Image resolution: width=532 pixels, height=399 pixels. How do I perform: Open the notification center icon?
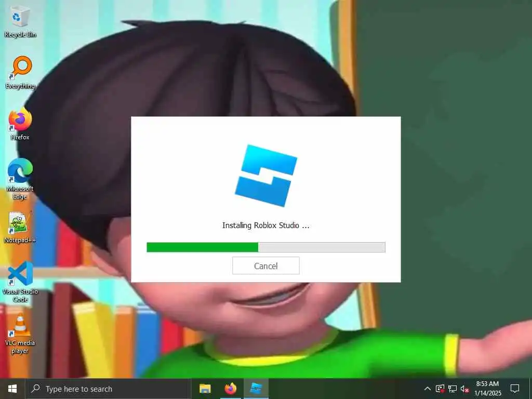[515, 389]
